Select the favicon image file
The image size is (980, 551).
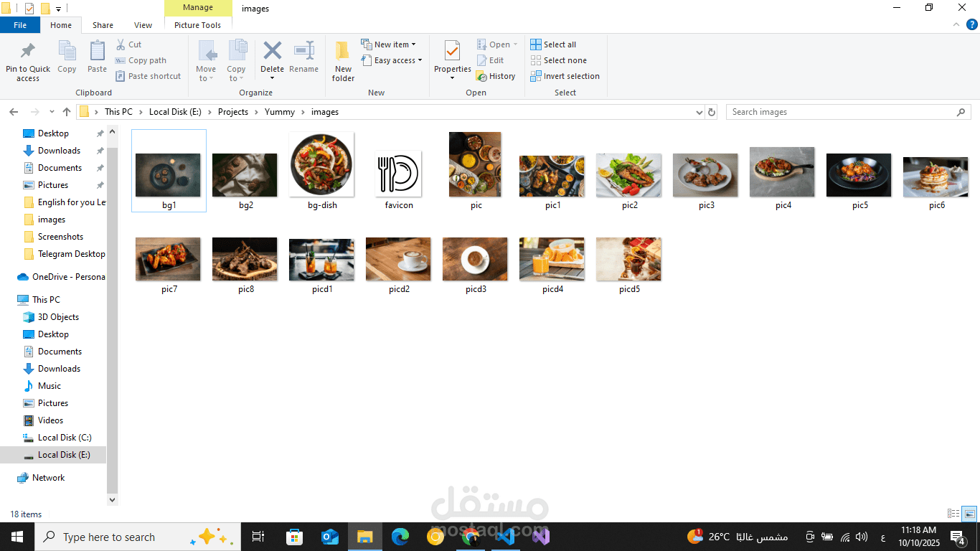[x=399, y=175]
